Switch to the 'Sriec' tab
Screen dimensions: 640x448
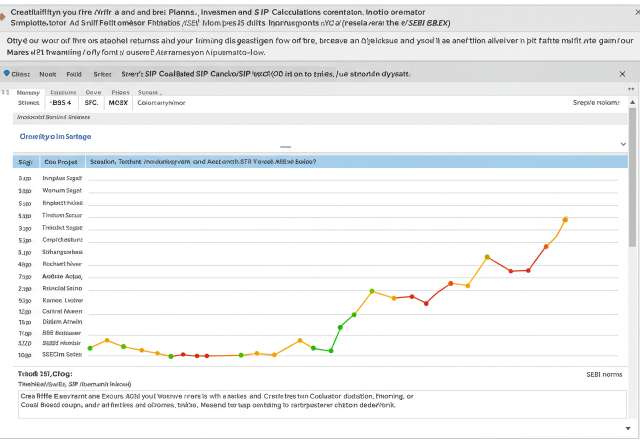pos(102,74)
